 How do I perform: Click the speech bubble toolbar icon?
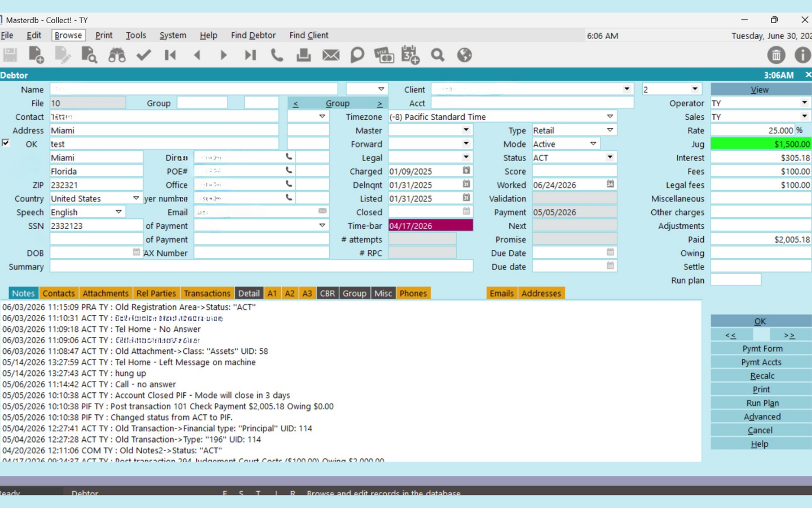[358, 55]
